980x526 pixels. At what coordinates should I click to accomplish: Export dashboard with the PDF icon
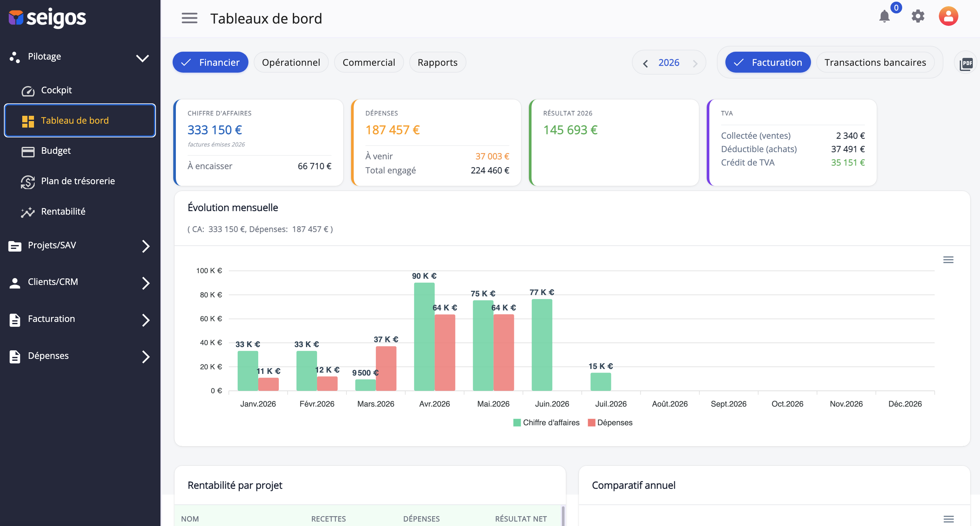[966, 63]
